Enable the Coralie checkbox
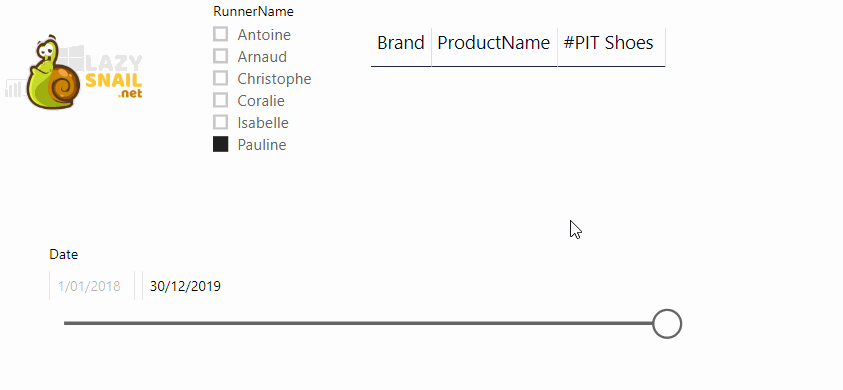This screenshot has width=843, height=390. click(x=220, y=100)
